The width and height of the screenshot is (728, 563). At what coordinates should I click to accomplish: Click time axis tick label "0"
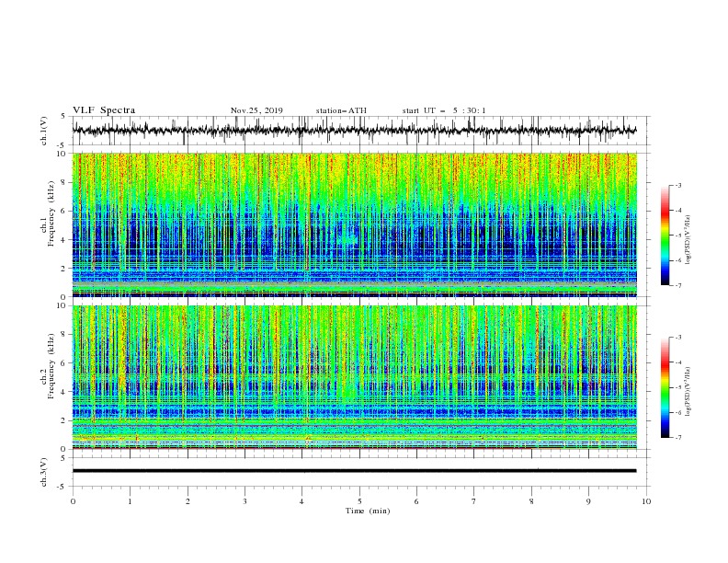(x=73, y=501)
